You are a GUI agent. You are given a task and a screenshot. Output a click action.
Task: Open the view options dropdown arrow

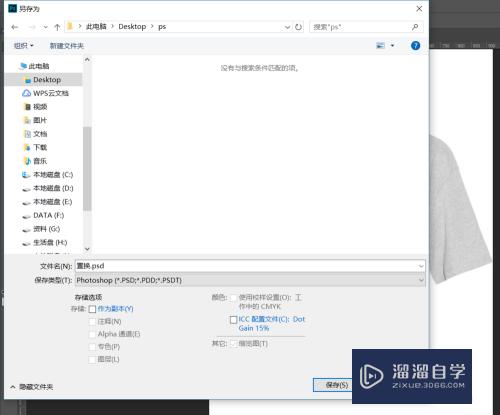click(x=392, y=46)
